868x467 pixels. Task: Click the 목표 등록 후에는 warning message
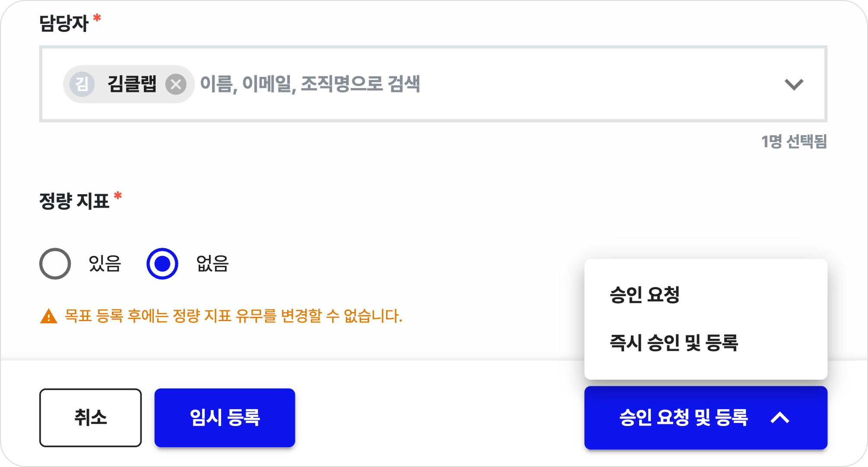click(x=233, y=316)
